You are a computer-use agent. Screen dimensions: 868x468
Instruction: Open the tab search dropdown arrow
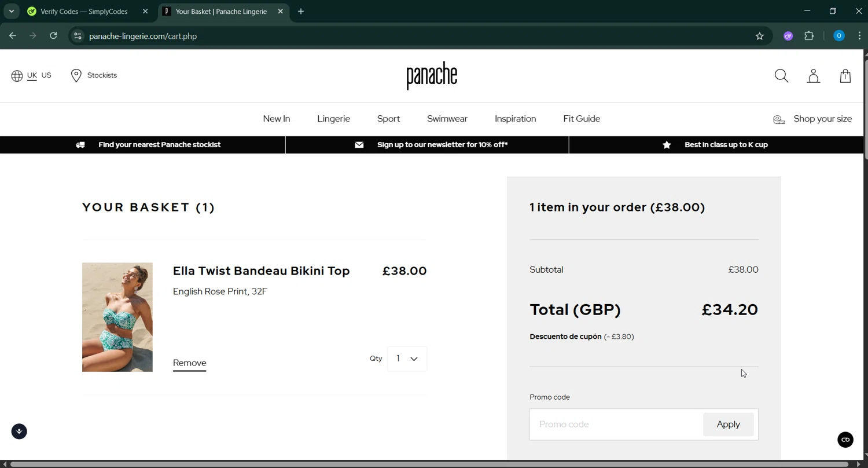click(x=11, y=12)
